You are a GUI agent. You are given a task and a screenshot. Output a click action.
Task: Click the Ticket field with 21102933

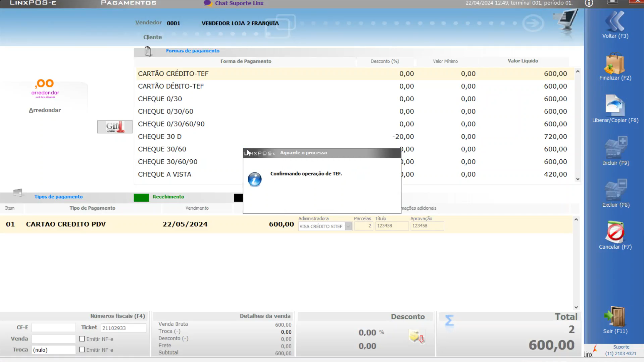(x=123, y=328)
